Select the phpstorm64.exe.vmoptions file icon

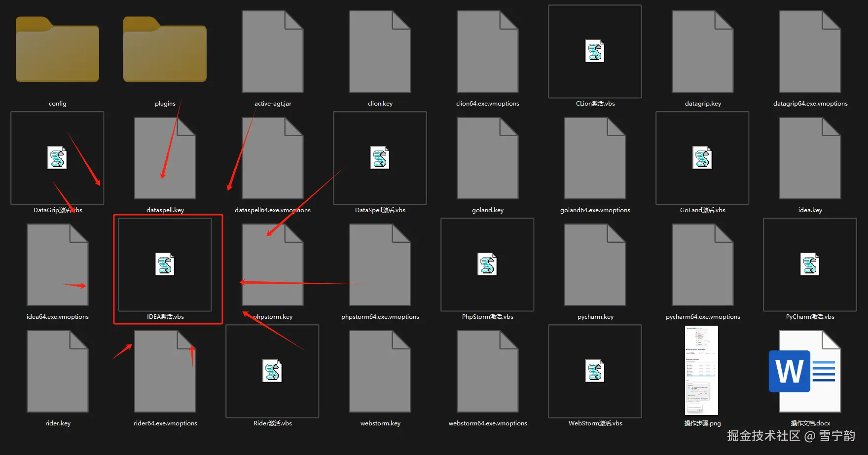pyautogui.click(x=380, y=265)
